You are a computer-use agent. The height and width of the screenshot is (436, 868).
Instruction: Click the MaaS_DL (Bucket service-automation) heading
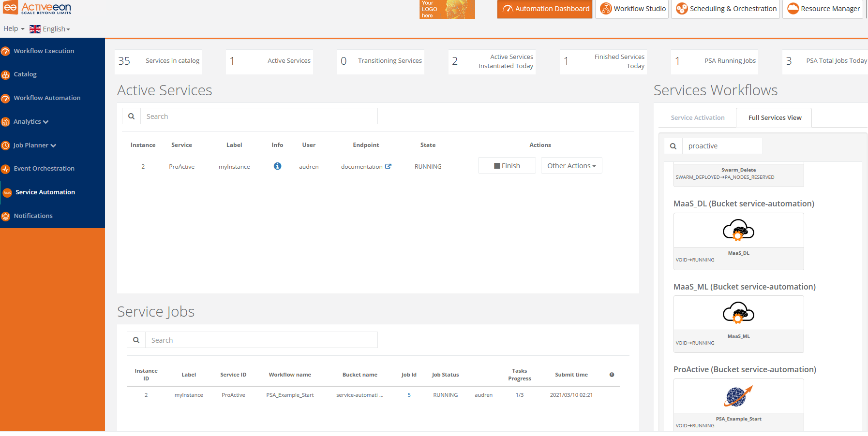(744, 203)
